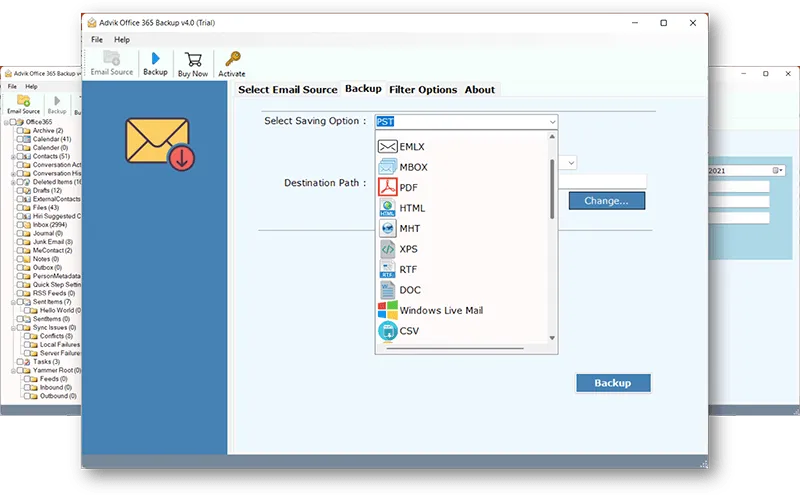Select RSS Feeds (0) folder in tree
Image resolution: width=800 pixels, height=495 pixels.
(54, 293)
